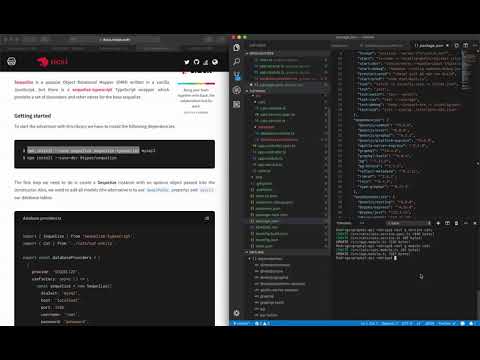Open the Source Control view in activity bar
480x360 pixels.
point(237,76)
